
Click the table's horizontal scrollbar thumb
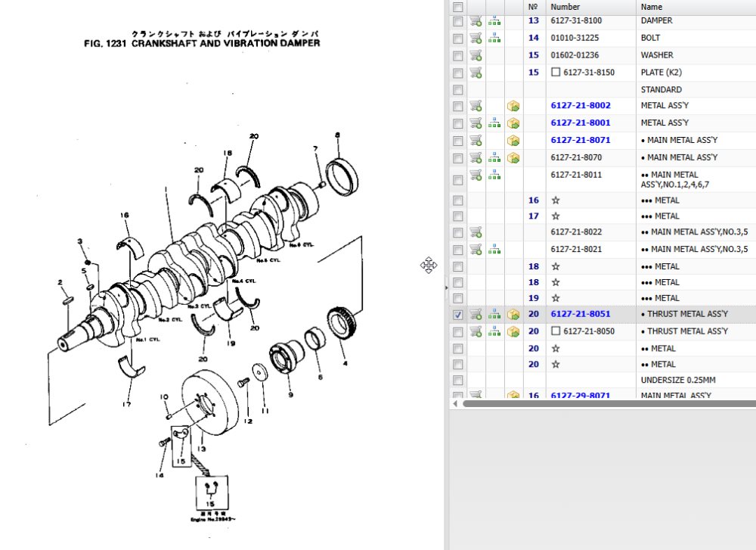(609, 402)
